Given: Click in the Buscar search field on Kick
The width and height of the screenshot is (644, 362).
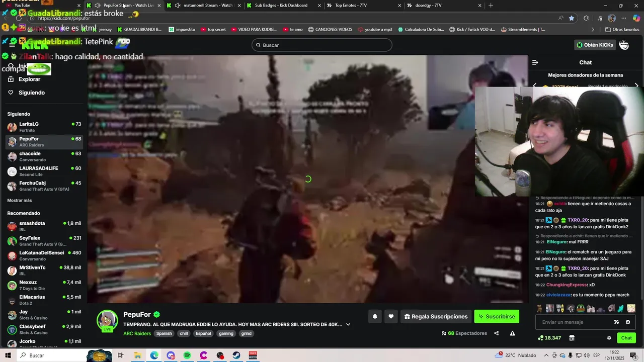Looking at the screenshot, I should [322, 45].
